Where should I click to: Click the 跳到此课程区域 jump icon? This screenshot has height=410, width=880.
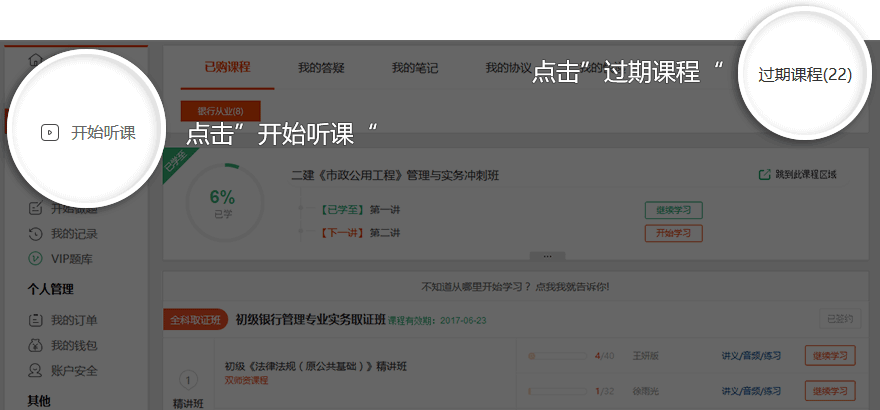(765, 174)
